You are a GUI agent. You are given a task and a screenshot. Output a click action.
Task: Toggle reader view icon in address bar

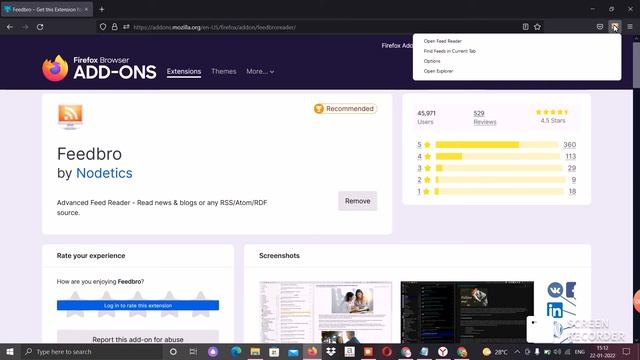pos(525,27)
